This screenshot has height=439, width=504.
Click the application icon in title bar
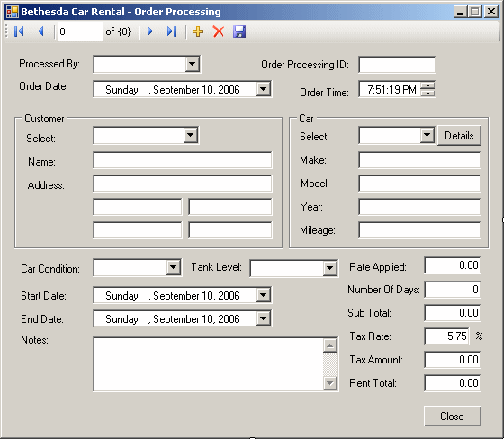pyautogui.click(x=13, y=12)
